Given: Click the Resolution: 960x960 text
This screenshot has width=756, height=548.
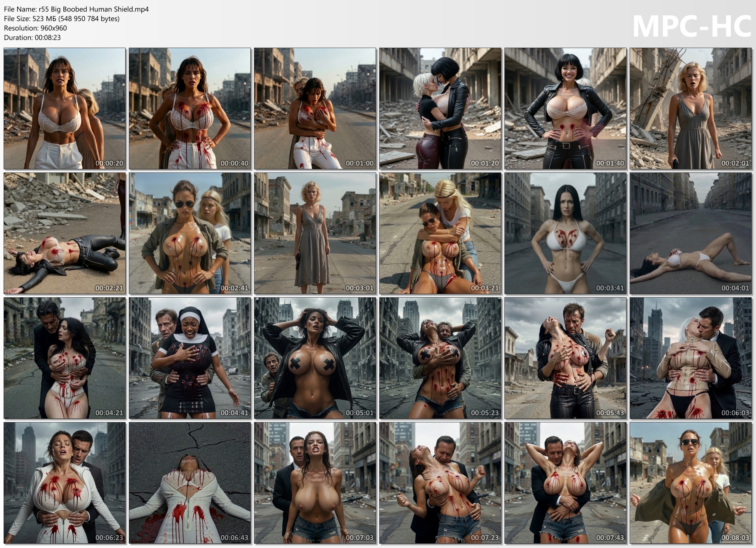Looking at the screenshot, I should tap(35, 28).
